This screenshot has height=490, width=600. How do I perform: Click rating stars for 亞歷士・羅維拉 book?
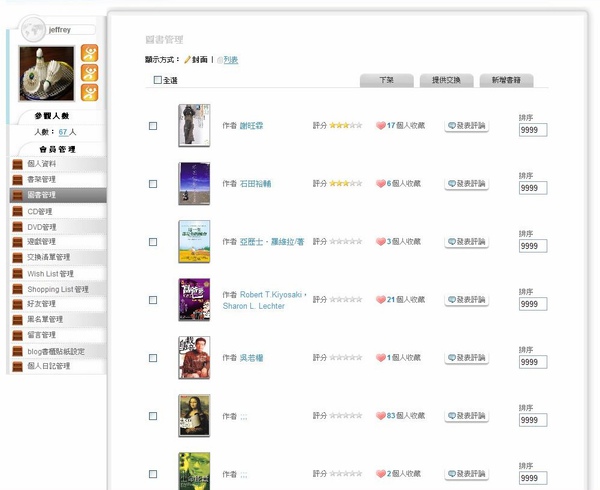click(x=346, y=241)
